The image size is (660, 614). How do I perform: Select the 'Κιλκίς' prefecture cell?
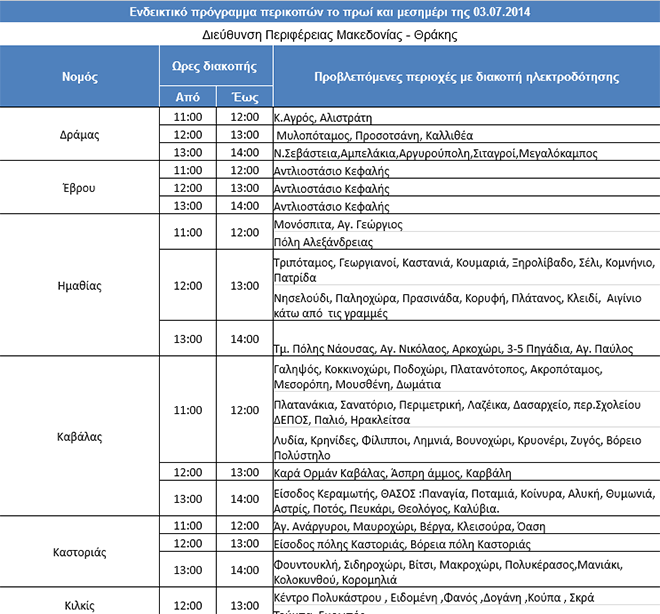pos(79,605)
